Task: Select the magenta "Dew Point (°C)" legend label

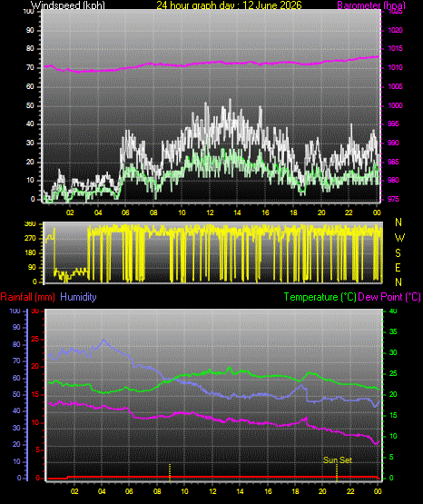Action: pyautogui.click(x=389, y=297)
